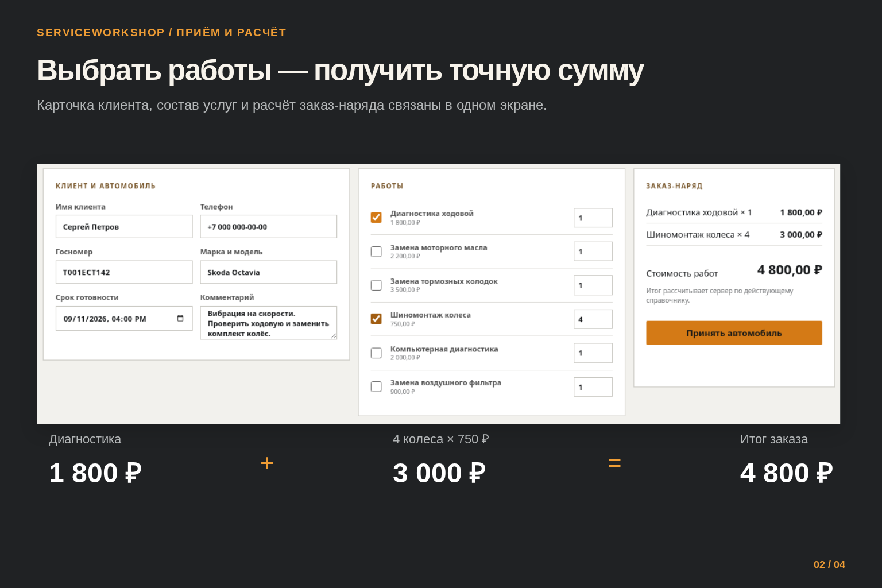This screenshot has width=882, height=588.
Task: Click the 4 колеса × 750 ₽ caption
Action: [441, 439]
